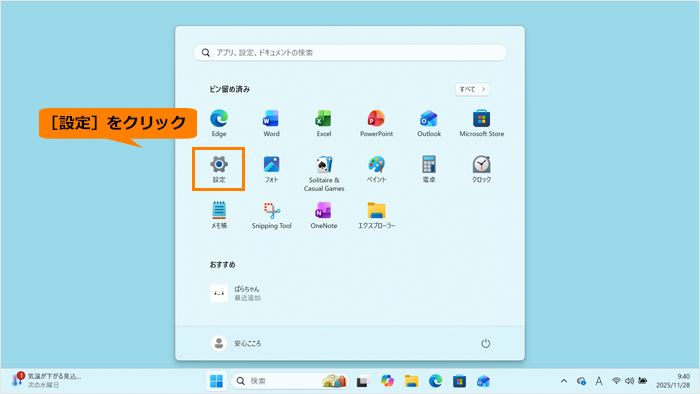The image size is (700, 394).
Task: Open Microsoft Store from the taskbar
Action: 459,381
